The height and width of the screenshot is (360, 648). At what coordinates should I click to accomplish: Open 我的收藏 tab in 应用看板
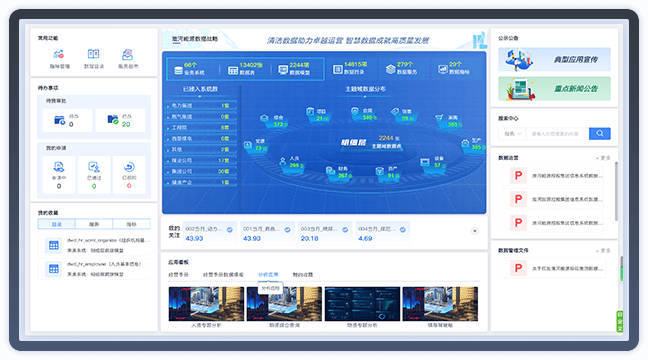303,274
